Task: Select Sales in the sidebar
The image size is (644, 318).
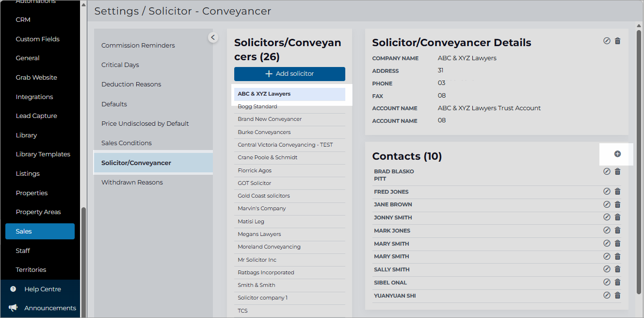Action: coord(40,231)
